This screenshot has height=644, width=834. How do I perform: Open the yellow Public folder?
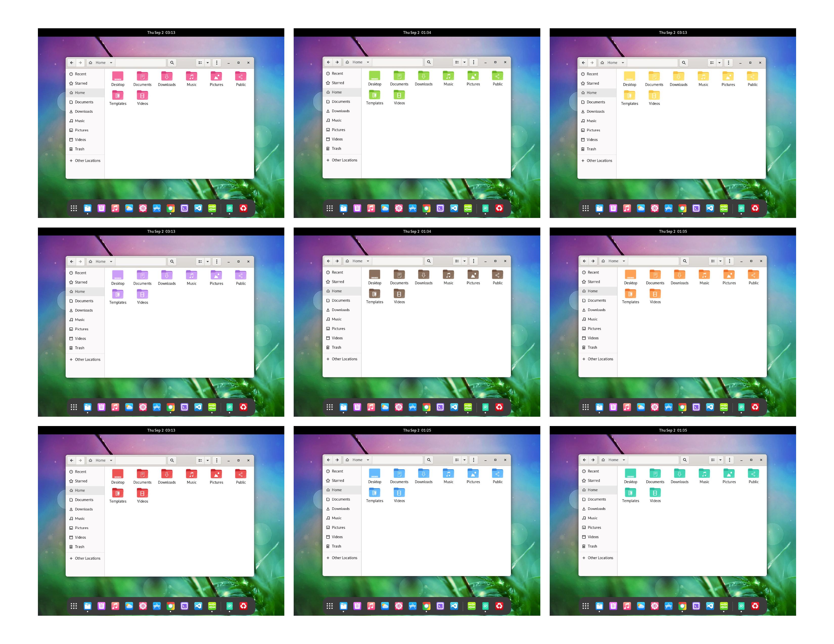point(752,76)
